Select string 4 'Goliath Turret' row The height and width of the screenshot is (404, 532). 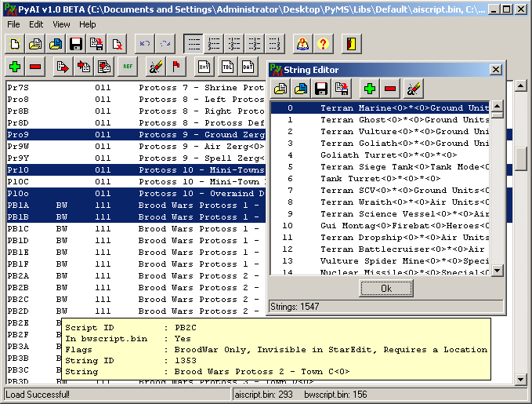[x=380, y=155]
